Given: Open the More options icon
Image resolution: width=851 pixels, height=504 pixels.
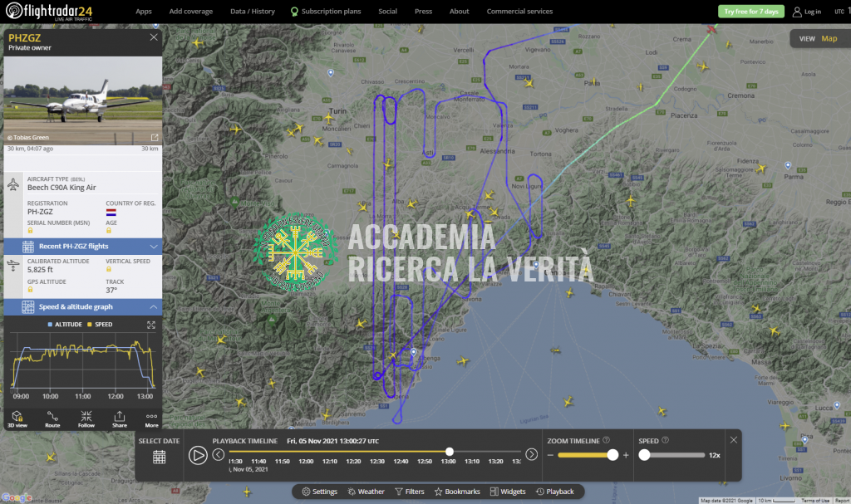Looking at the screenshot, I should (x=151, y=418).
